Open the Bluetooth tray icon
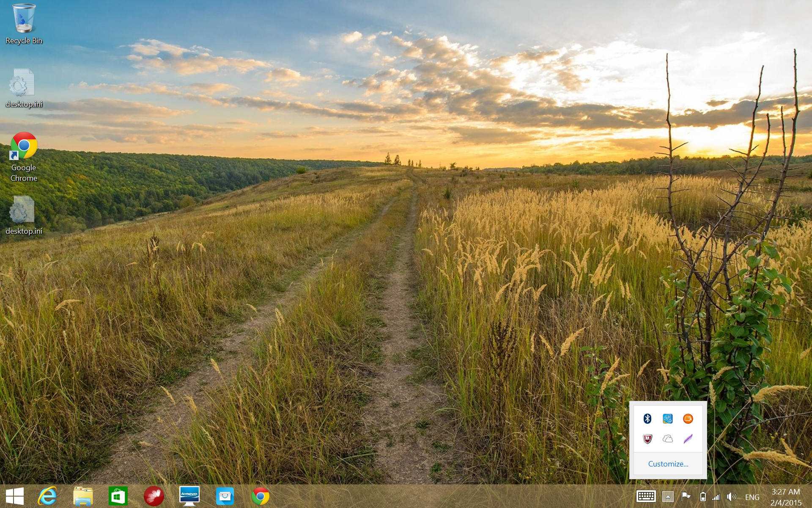The image size is (812, 508). [647, 419]
